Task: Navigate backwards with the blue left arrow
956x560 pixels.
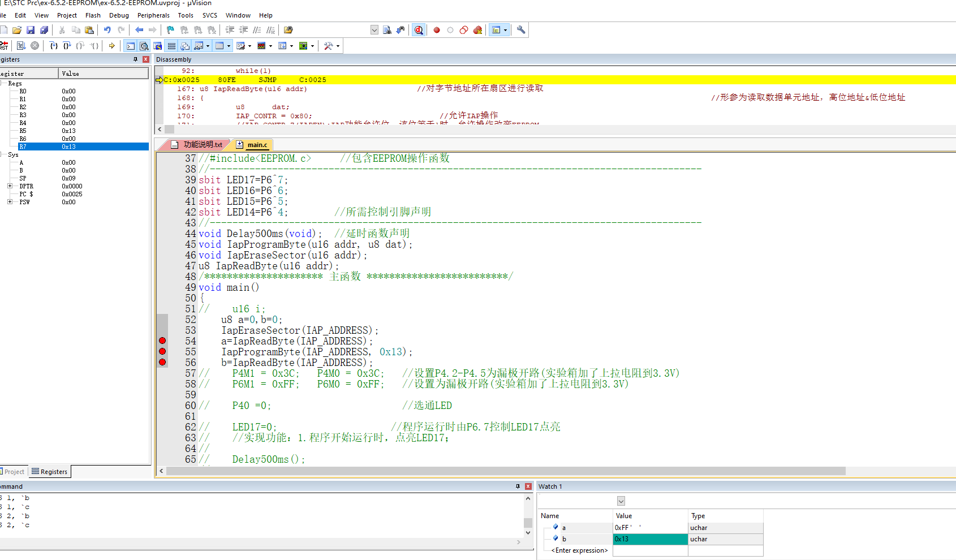Action: pos(139,30)
